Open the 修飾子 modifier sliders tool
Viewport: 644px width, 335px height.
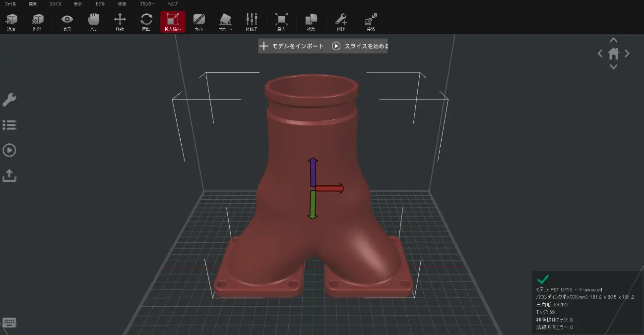coord(252,21)
